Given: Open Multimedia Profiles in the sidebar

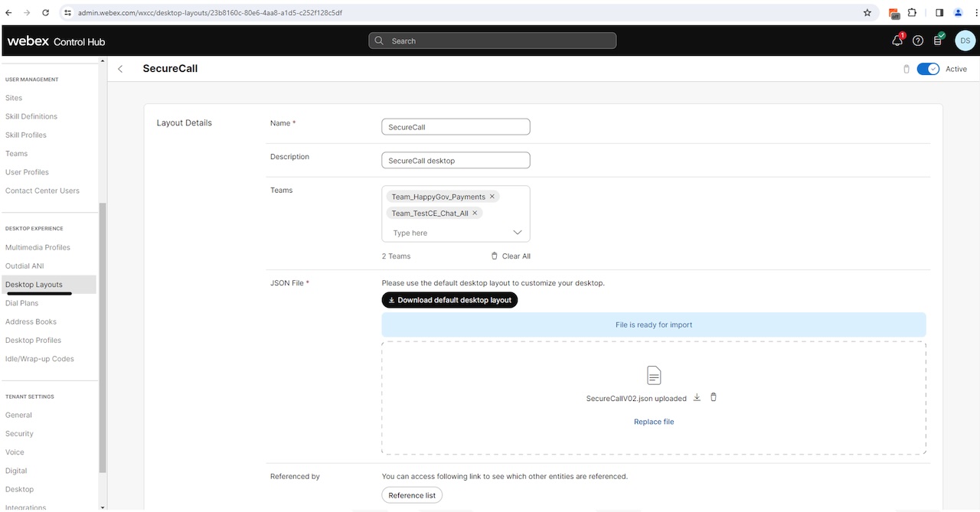Looking at the screenshot, I should point(38,247).
